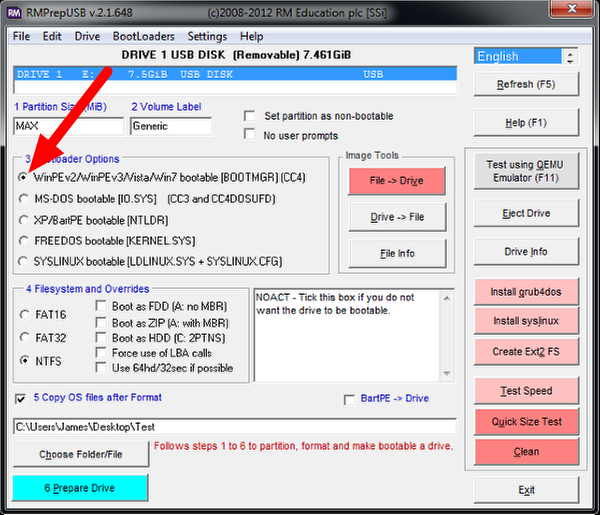The width and height of the screenshot is (600, 515).
Task: Select WinPEv2/Vista/Win7 bootable BOOTMGR option
Action: click(x=24, y=177)
